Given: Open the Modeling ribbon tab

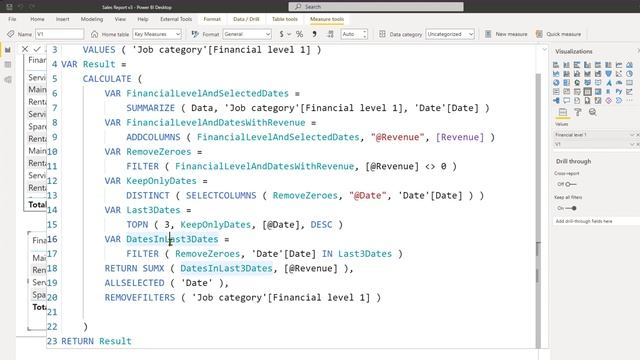Looking at the screenshot, I should coord(92,19).
